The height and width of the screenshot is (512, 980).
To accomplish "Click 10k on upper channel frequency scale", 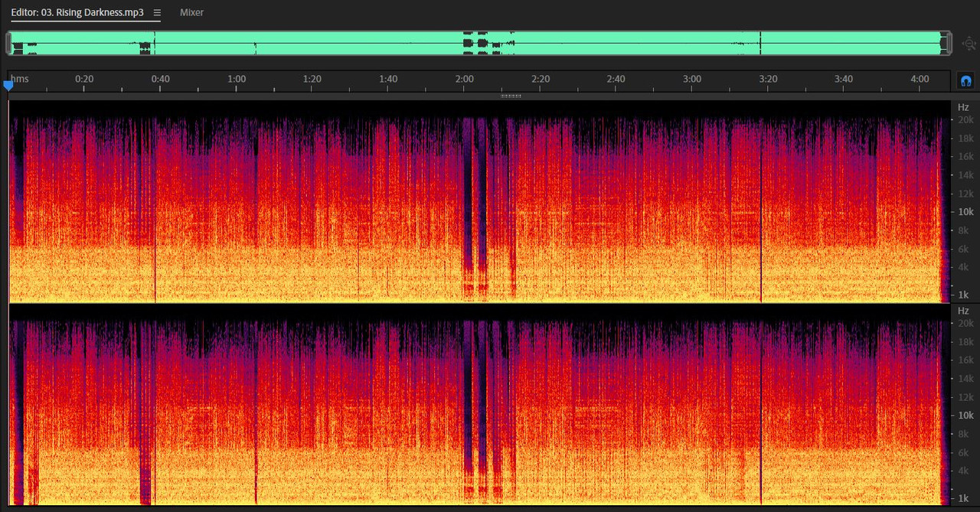I will tap(965, 212).
